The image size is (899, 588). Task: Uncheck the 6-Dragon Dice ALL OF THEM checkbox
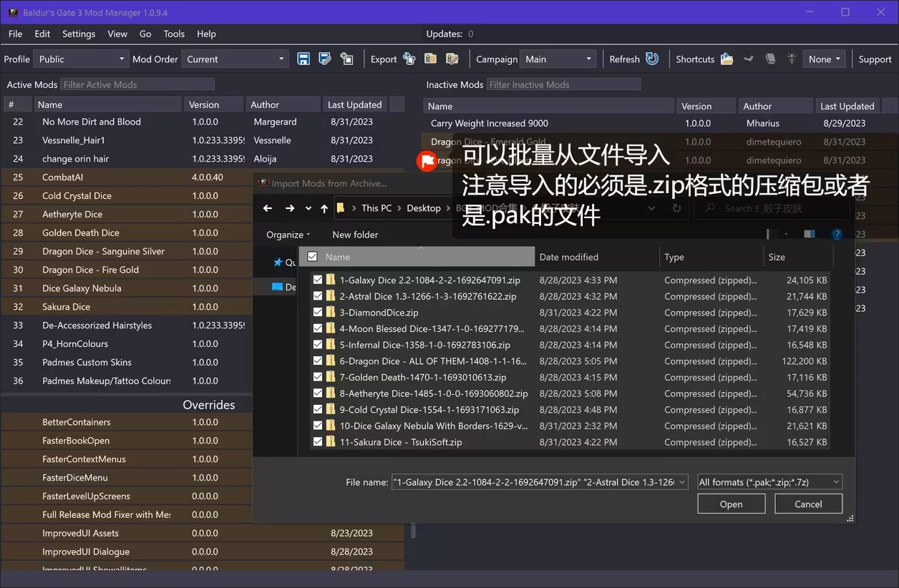pos(318,361)
